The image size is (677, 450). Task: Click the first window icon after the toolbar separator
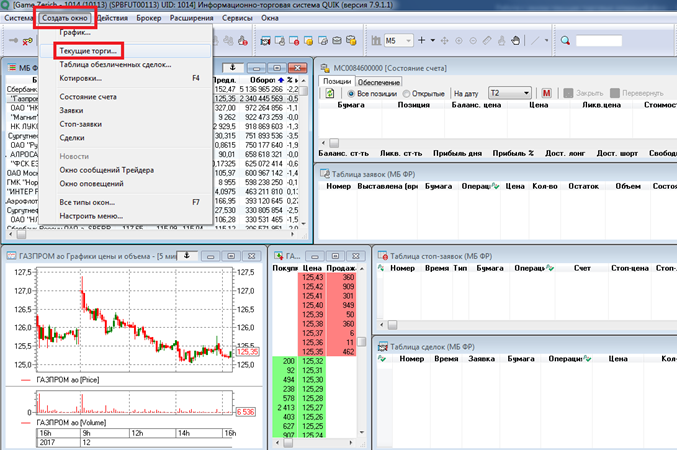[x=266, y=41]
